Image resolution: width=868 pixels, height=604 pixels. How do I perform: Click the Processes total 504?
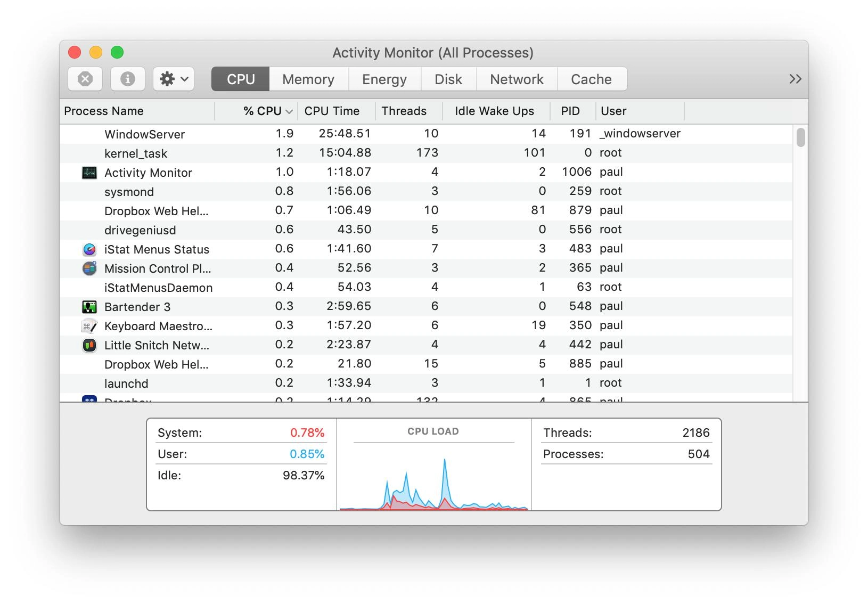699,454
